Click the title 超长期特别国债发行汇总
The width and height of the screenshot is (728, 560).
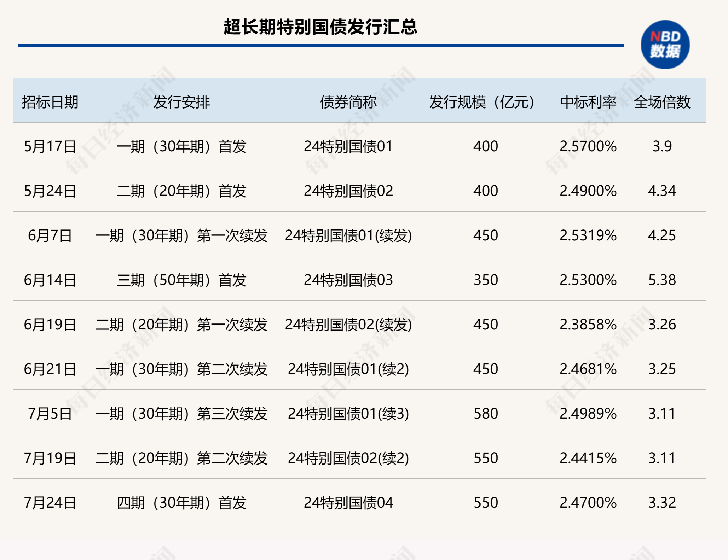point(322,28)
